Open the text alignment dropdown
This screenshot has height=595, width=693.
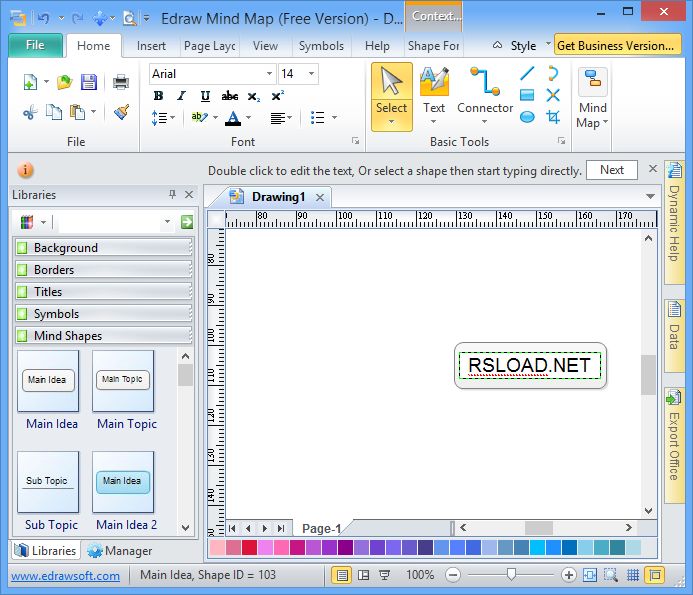[x=281, y=118]
